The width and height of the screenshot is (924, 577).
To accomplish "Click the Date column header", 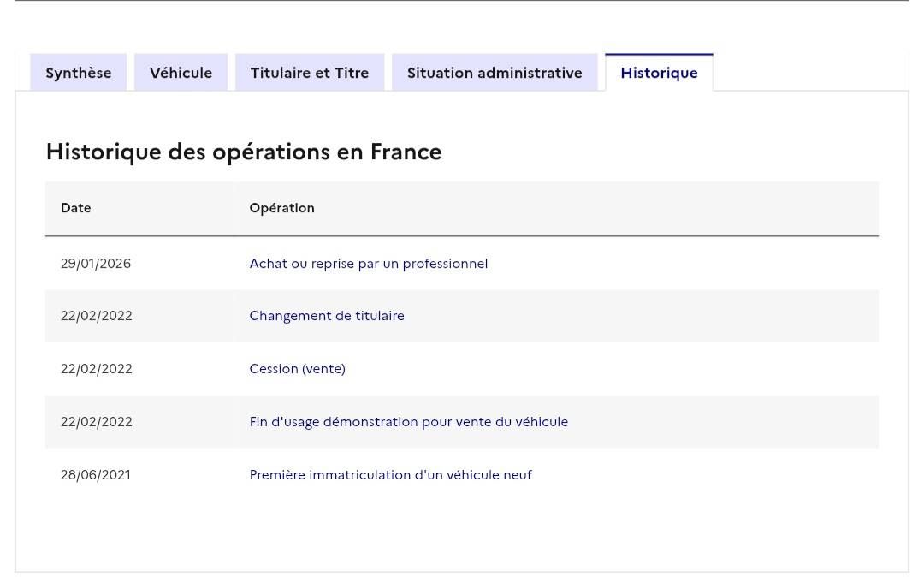I will click(76, 208).
